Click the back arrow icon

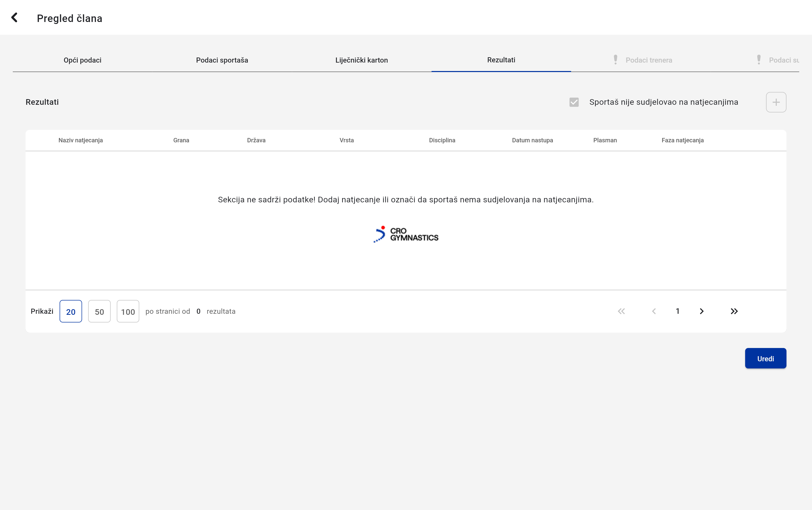point(14,18)
